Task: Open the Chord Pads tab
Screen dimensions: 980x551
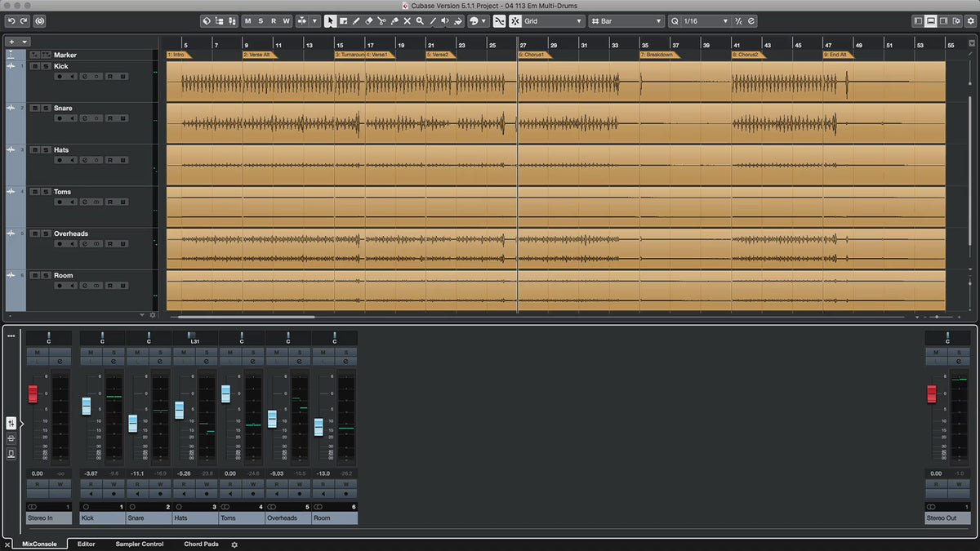Action: [x=201, y=544]
